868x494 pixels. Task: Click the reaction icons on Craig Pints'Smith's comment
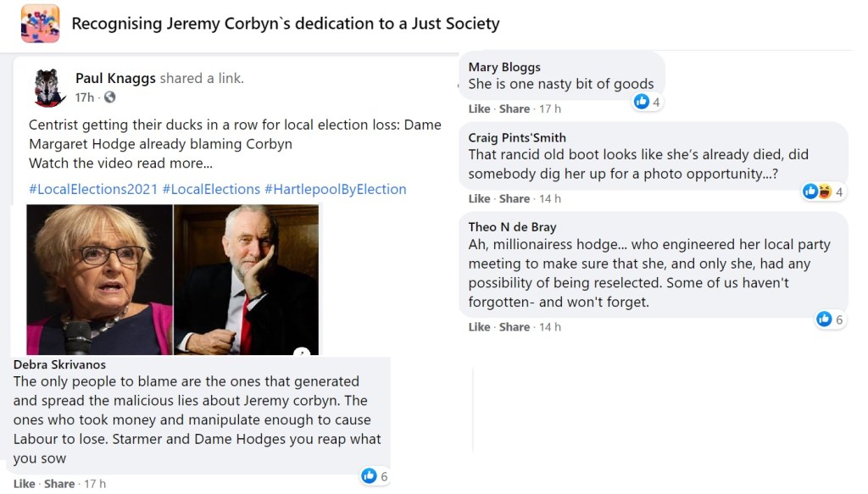click(x=816, y=191)
